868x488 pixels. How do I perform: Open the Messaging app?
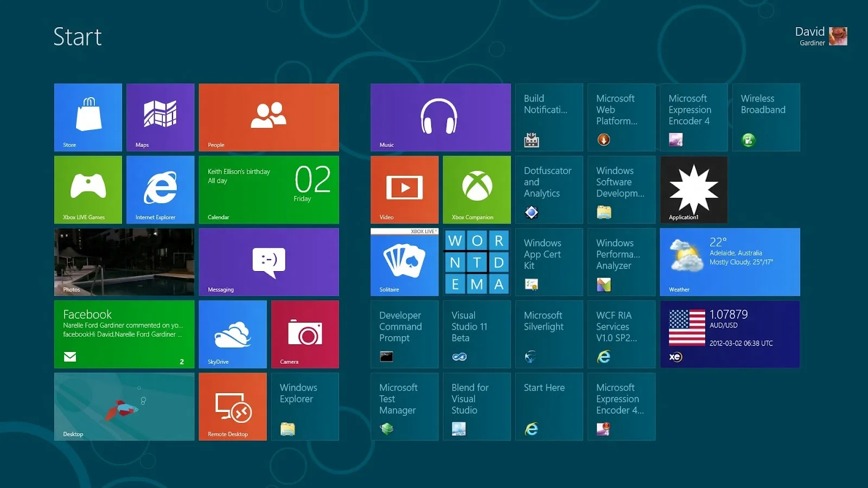(x=269, y=262)
